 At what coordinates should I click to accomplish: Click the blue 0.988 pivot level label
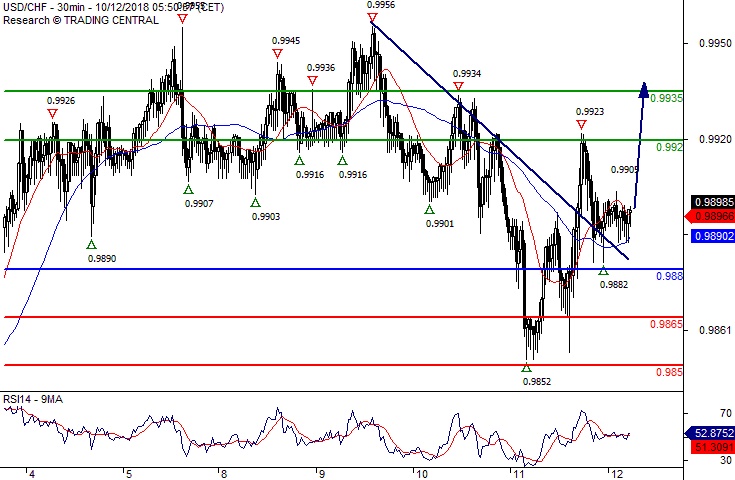669,277
